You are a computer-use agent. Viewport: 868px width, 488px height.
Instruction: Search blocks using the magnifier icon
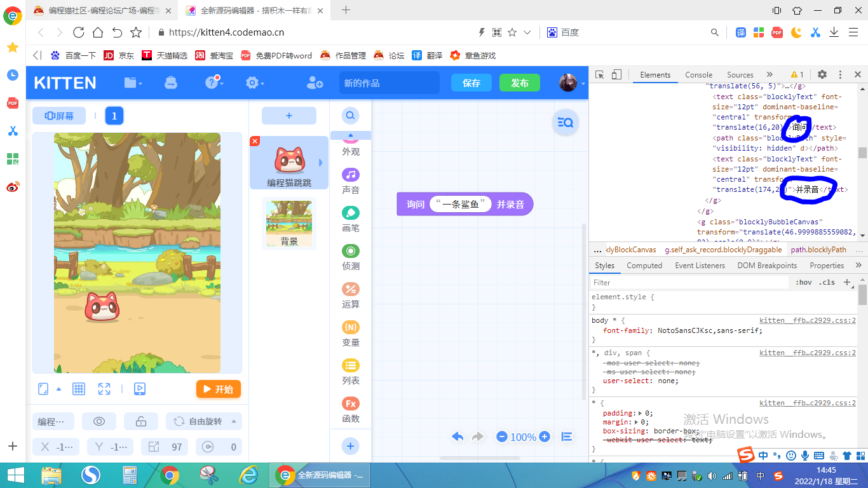350,115
